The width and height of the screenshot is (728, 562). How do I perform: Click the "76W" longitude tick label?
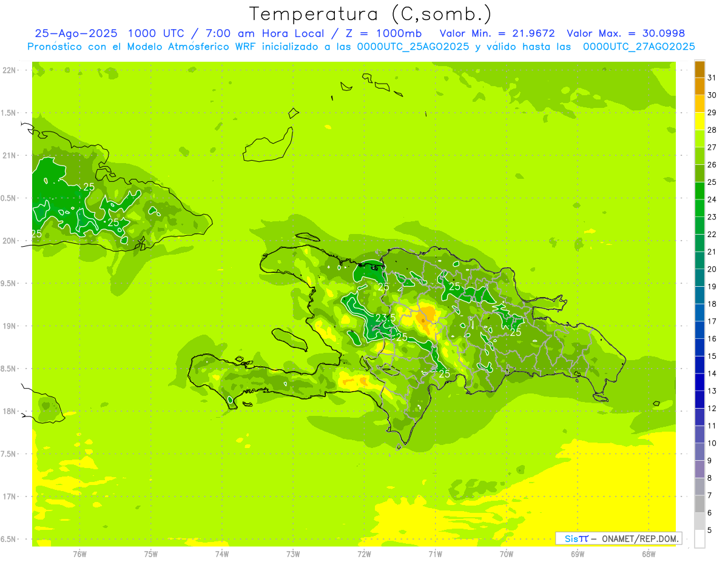point(79,554)
